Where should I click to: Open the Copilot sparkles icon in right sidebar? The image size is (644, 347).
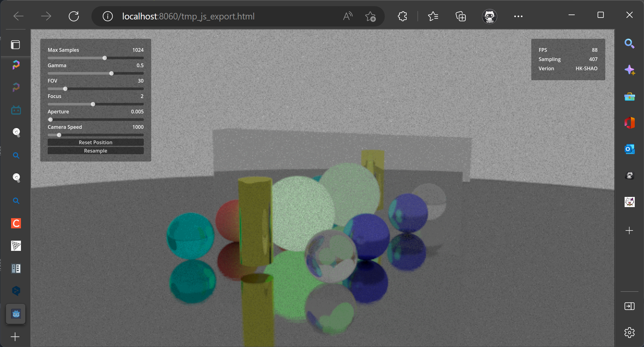pos(630,70)
